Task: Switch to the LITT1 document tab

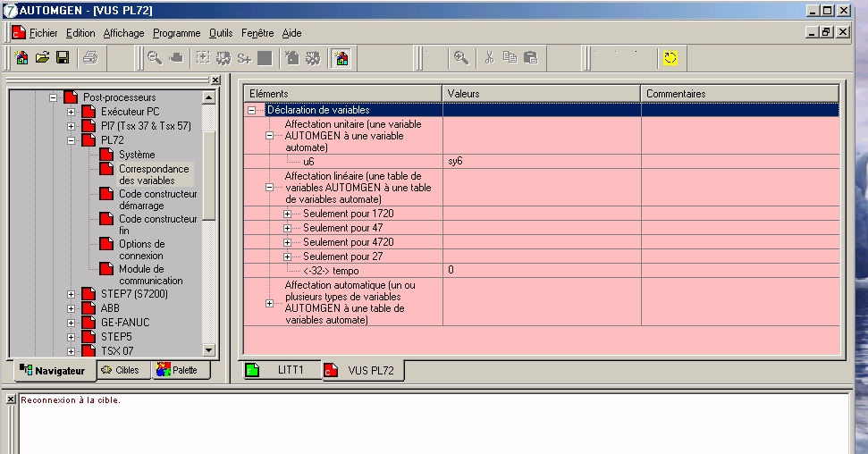Action: tap(282, 371)
